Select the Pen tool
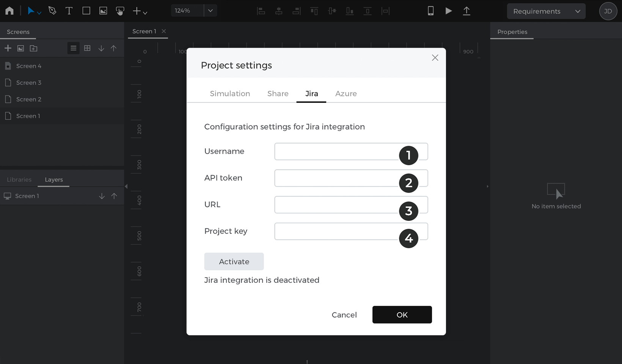The image size is (622, 364). coord(52,11)
